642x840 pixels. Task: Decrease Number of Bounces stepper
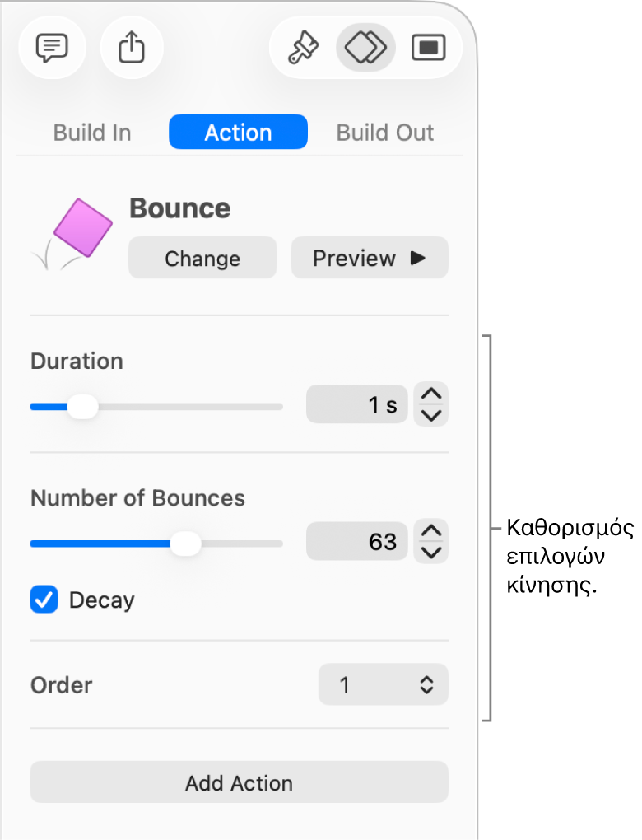pos(431,552)
